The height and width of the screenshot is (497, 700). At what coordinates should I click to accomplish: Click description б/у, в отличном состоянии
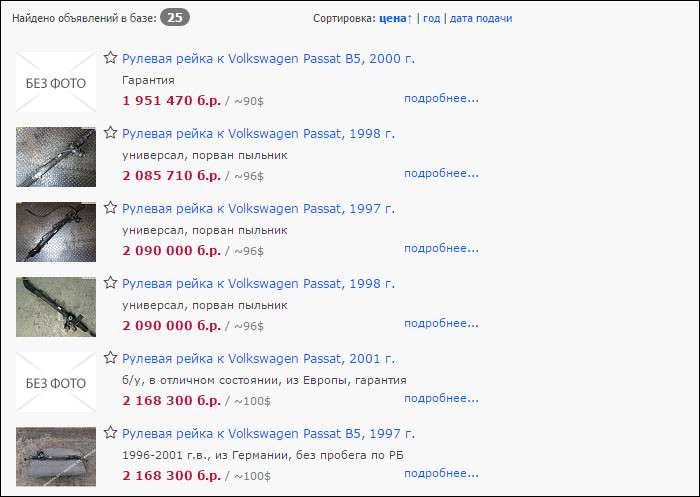tap(264, 380)
